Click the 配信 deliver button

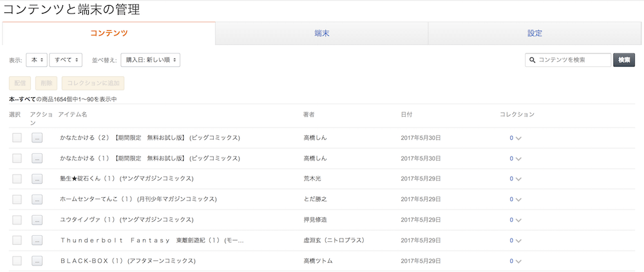[x=20, y=83]
